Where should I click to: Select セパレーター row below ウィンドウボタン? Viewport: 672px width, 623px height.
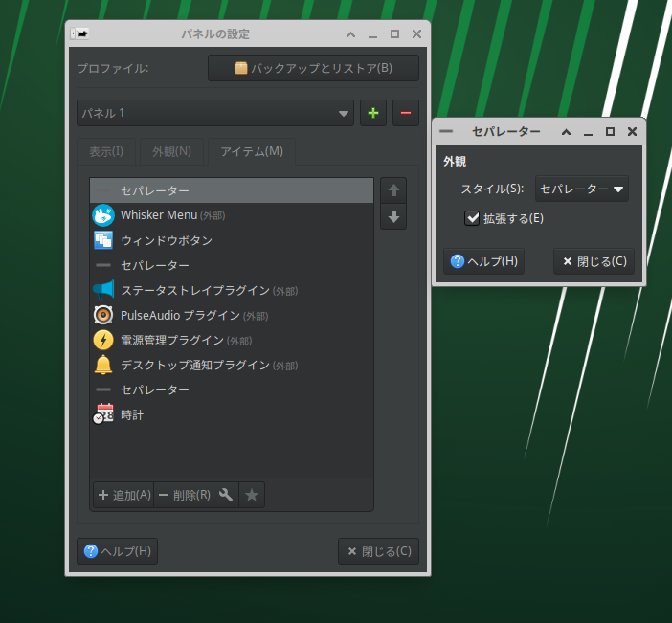coord(232,265)
